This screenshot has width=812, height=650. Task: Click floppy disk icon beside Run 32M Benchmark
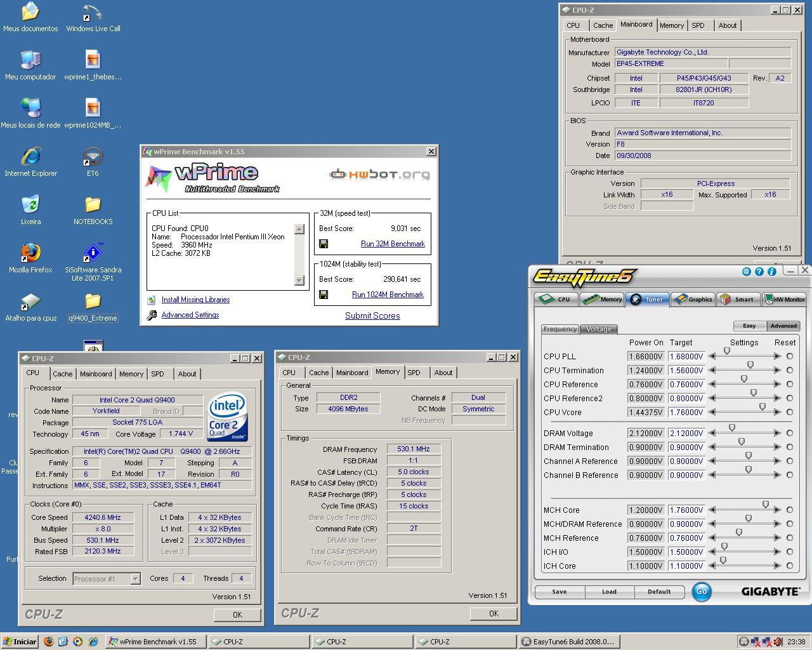pyautogui.click(x=324, y=244)
